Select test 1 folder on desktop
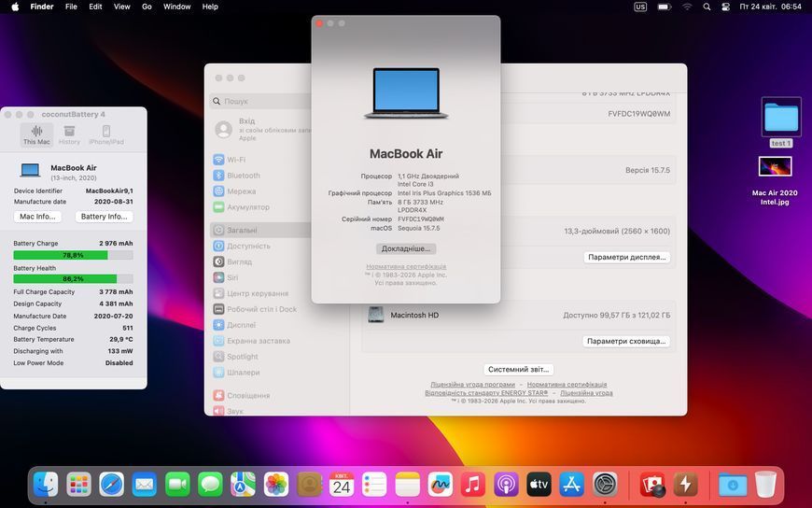812x508 pixels. tap(781, 123)
